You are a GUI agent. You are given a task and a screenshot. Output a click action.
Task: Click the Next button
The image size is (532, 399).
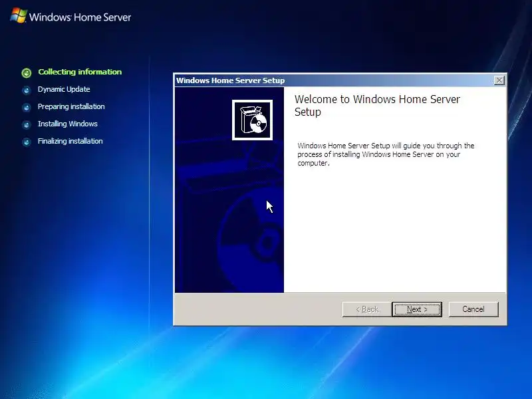[417, 309]
